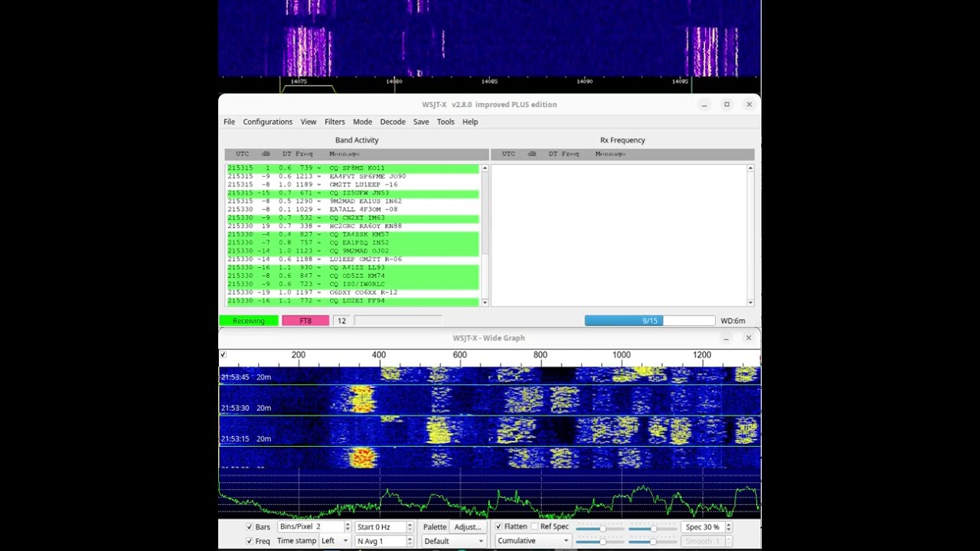Select the CQ OD5ZZ KM74 row
Viewport: 980px width, 551px height.
click(x=353, y=275)
